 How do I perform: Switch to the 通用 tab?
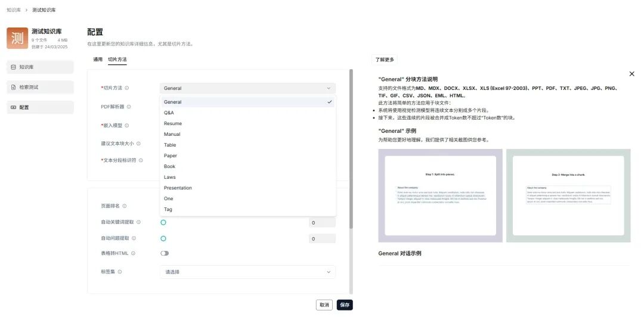click(98, 60)
